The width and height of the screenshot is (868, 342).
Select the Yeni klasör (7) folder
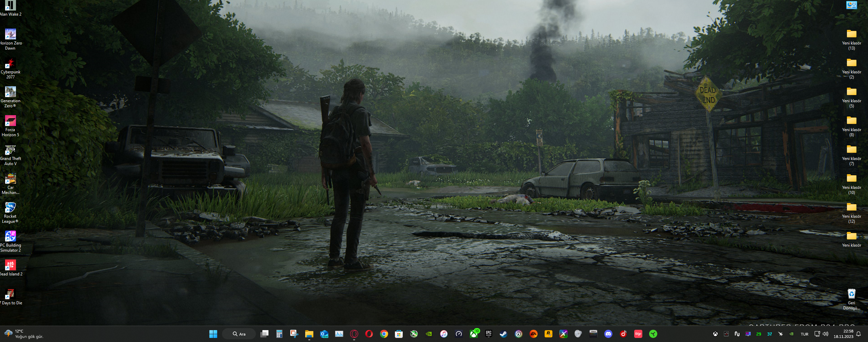[851, 155]
